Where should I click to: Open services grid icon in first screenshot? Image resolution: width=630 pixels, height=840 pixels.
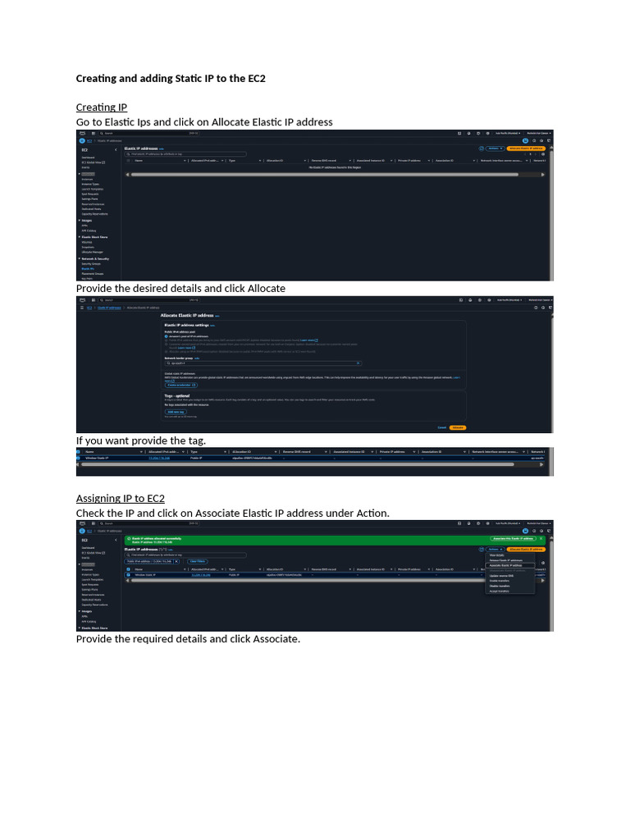(94, 134)
